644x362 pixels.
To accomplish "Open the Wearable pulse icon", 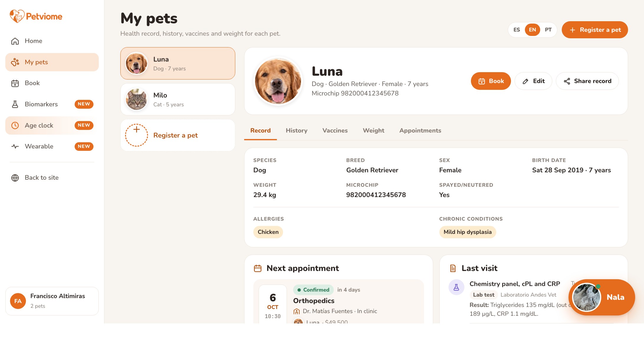I will pyautogui.click(x=15, y=146).
